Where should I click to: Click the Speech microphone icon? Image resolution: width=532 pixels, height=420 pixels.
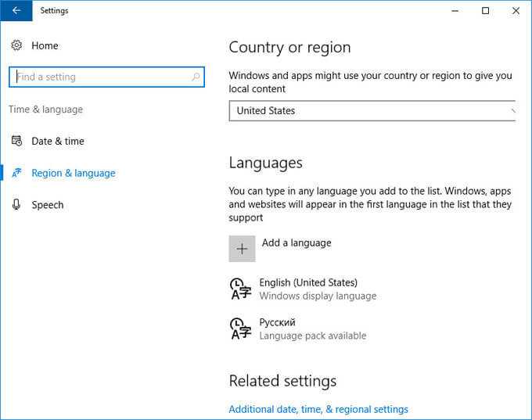tap(16, 205)
